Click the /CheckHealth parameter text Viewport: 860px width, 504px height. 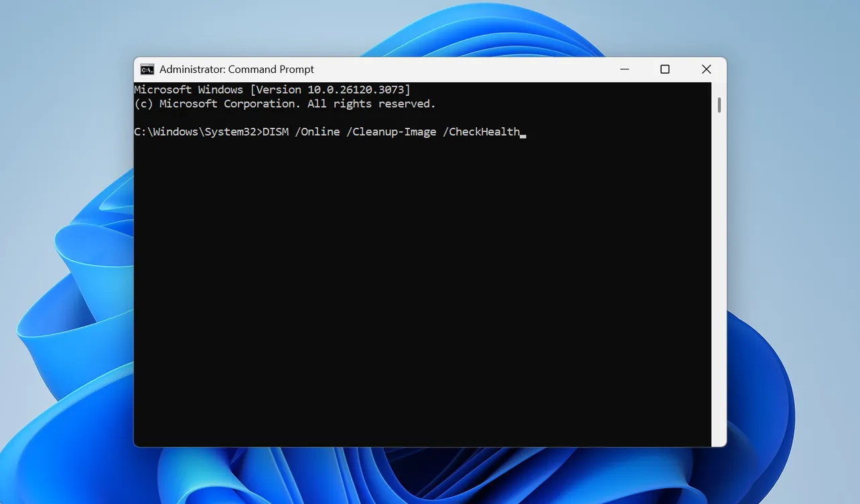482,131
